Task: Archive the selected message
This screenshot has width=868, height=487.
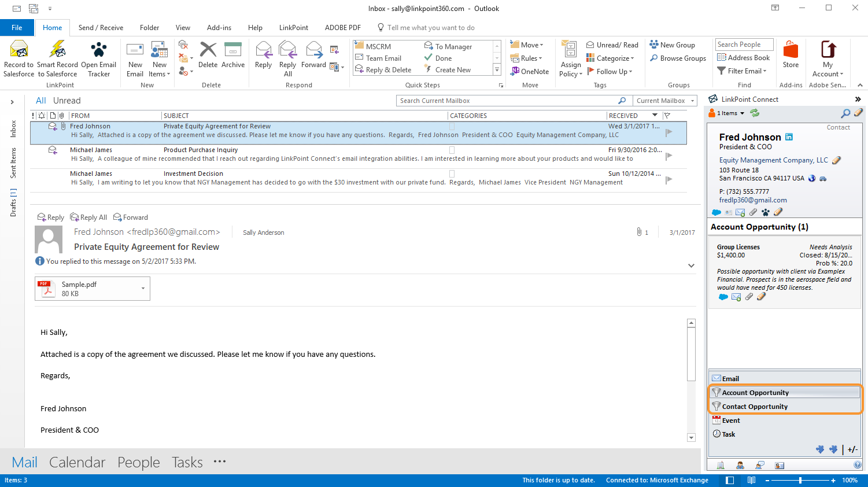Action: [x=232, y=50]
